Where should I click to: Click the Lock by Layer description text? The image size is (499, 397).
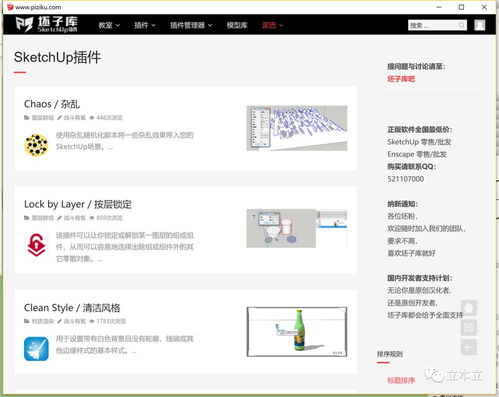pyautogui.click(x=125, y=247)
